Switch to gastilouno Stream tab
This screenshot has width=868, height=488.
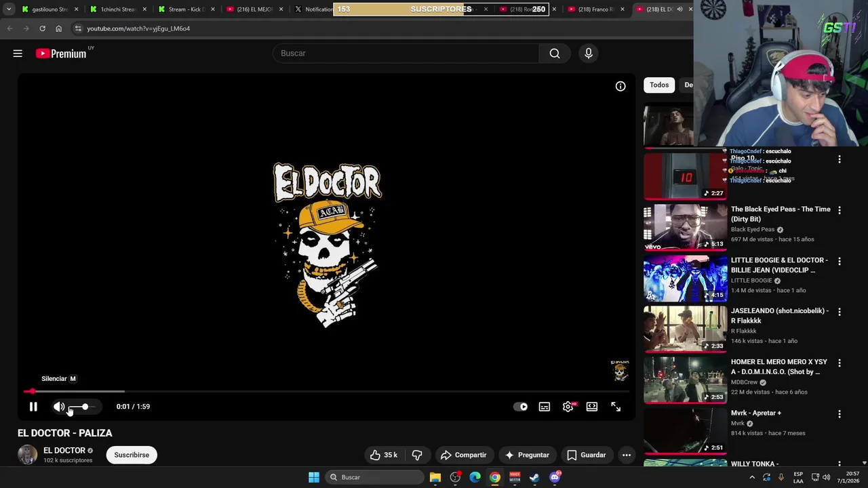[x=50, y=9]
